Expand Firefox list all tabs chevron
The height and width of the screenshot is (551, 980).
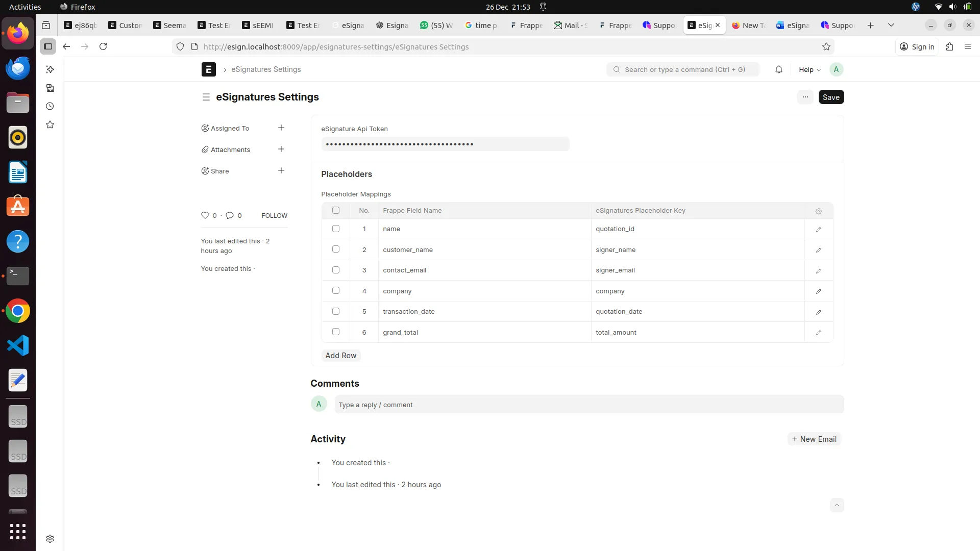click(891, 25)
